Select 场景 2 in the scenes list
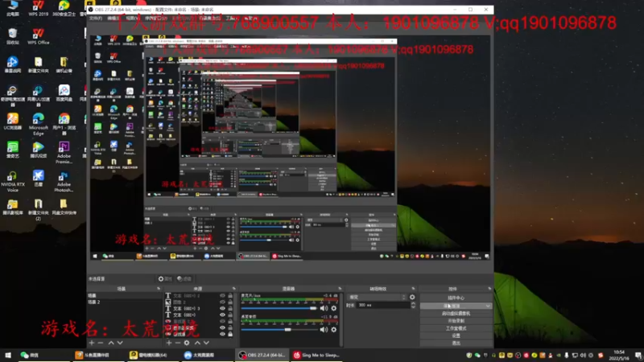Image resolution: width=644 pixels, height=362 pixels. [x=124, y=302]
